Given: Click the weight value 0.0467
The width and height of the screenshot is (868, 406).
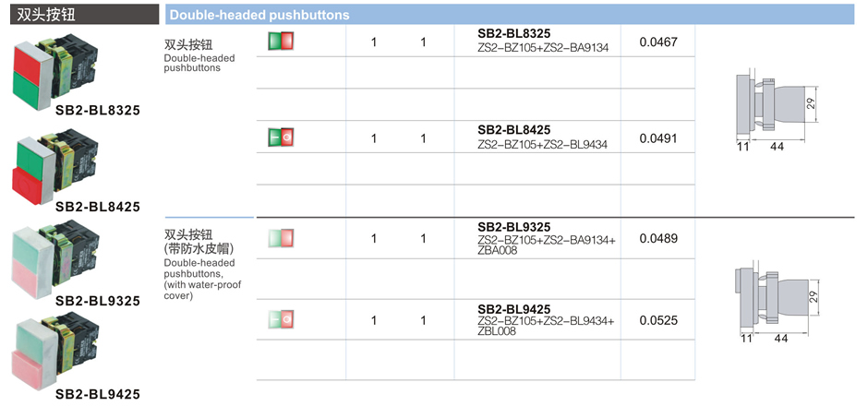Looking at the screenshot, I should (658, 42).
